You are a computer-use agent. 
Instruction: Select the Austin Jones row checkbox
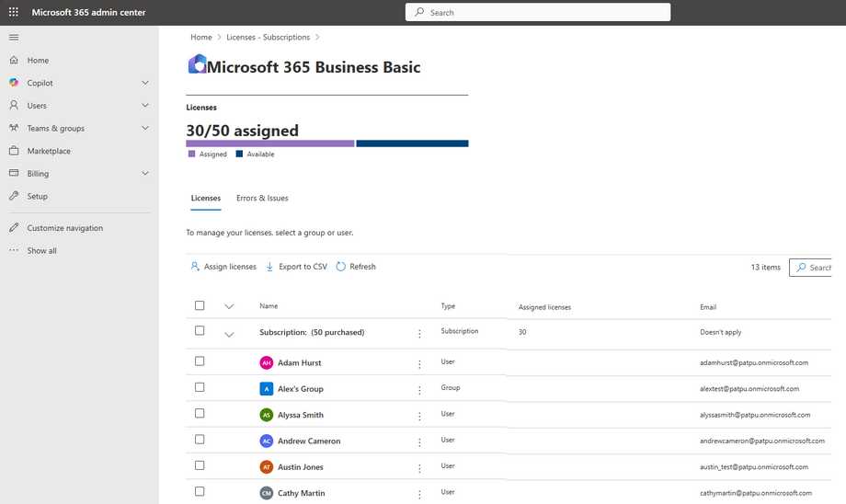point(200,466)
